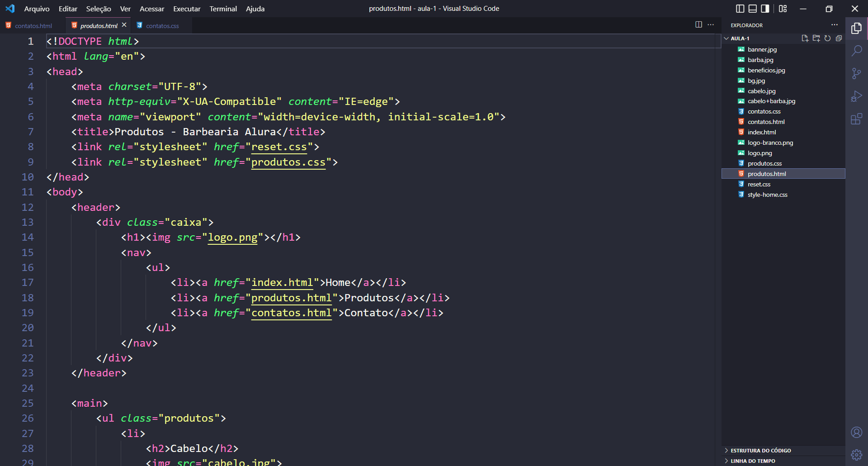
Task: Toggle the secondary side bar layout
Action: click(x=765, y=9)
